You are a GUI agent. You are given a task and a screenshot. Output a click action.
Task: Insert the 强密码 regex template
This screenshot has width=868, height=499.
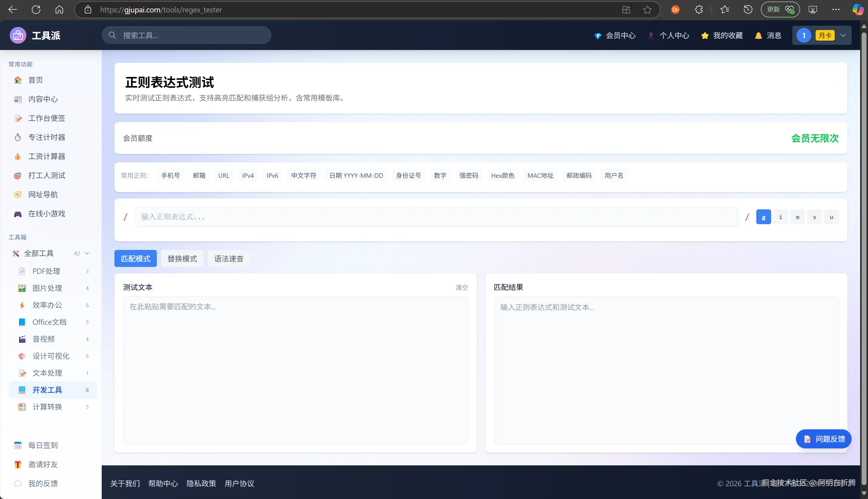pyautogui.click(x=468, y=175)
